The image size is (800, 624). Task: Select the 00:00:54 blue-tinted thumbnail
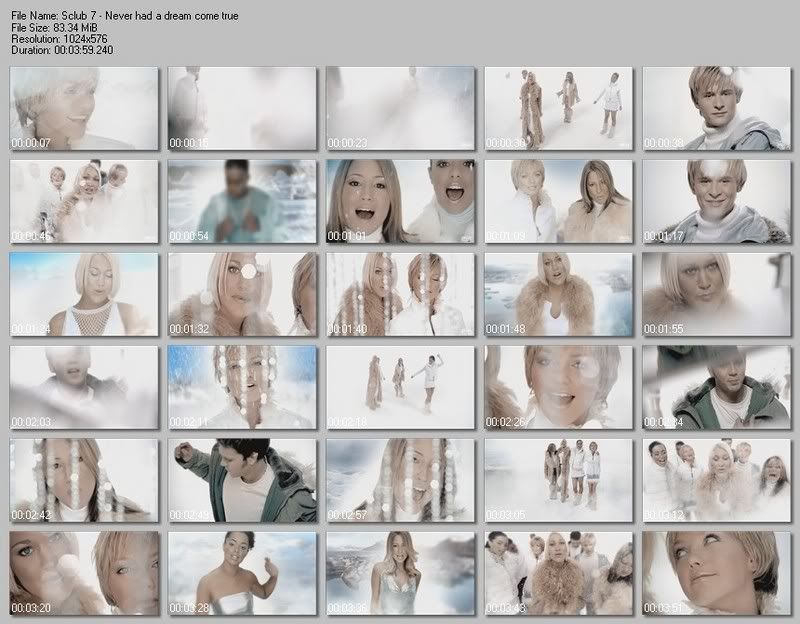tap(242, 202)
